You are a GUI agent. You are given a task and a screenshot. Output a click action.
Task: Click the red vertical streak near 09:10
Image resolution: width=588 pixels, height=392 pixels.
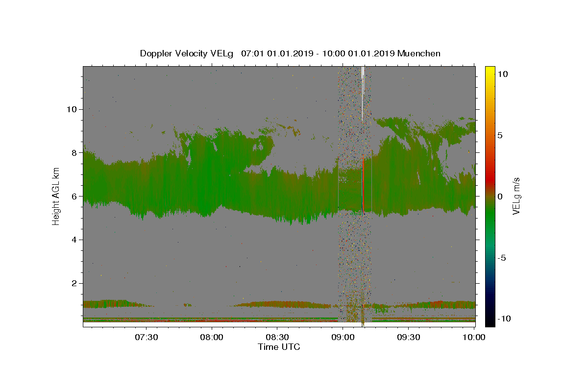[363, 186]
